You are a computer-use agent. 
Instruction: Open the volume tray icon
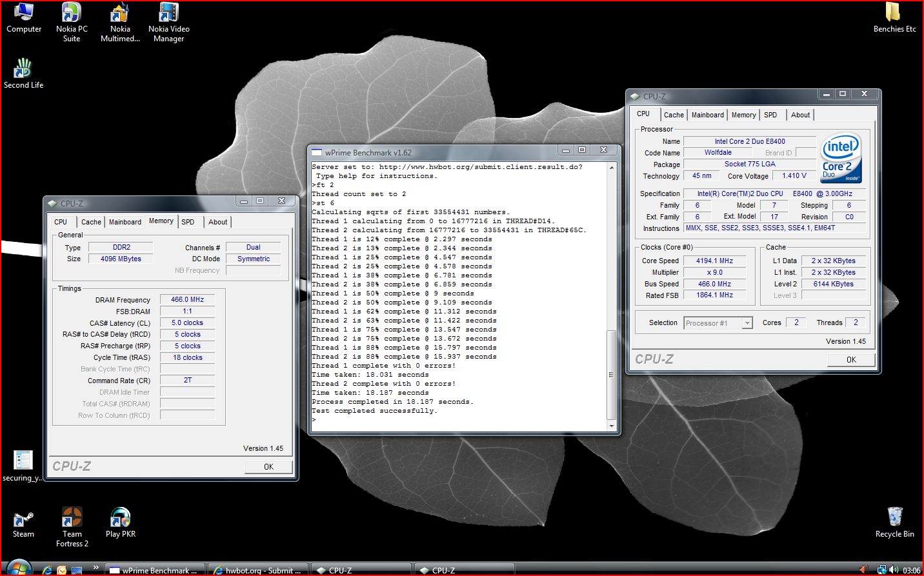pos(894,570)
